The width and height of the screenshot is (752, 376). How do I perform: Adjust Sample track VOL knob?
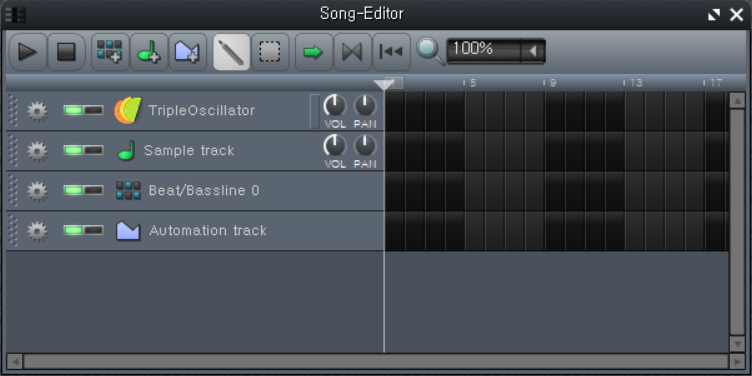click(335, 146)
